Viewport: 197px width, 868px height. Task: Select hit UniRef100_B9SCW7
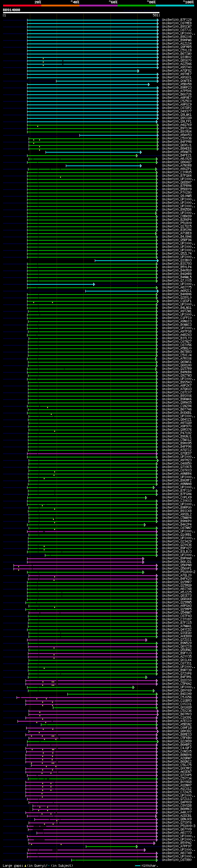pos(177,26)
